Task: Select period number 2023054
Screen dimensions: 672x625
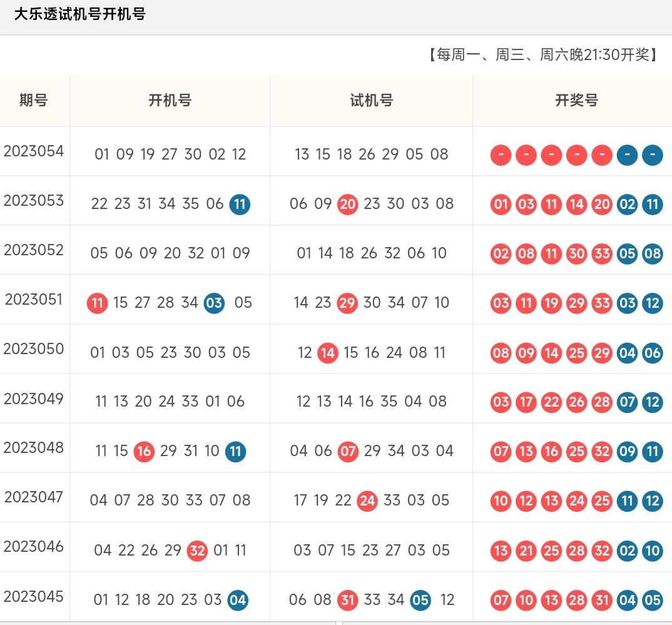Action: (x=33, y=151)
